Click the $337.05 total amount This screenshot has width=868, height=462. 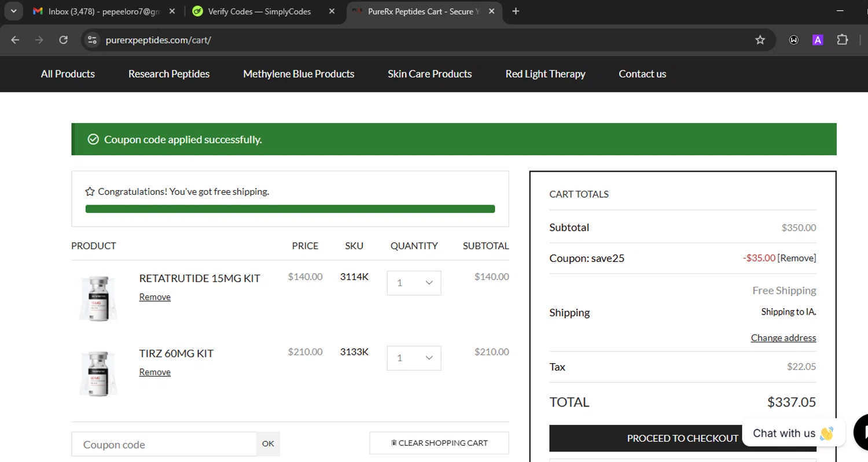click(792, 402)
